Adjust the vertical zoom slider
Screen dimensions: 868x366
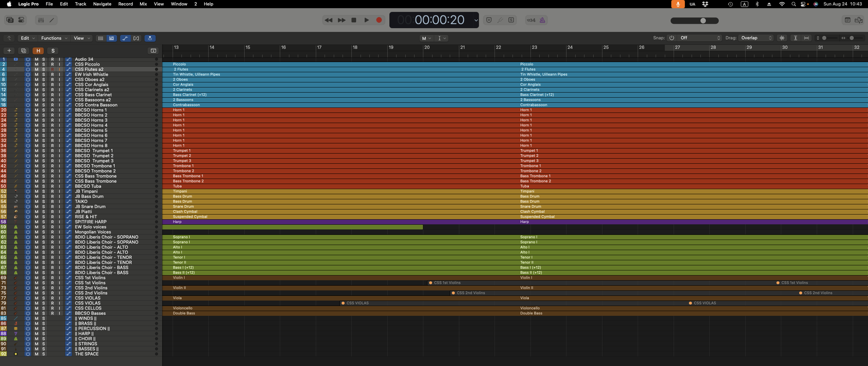click(829, 38)
